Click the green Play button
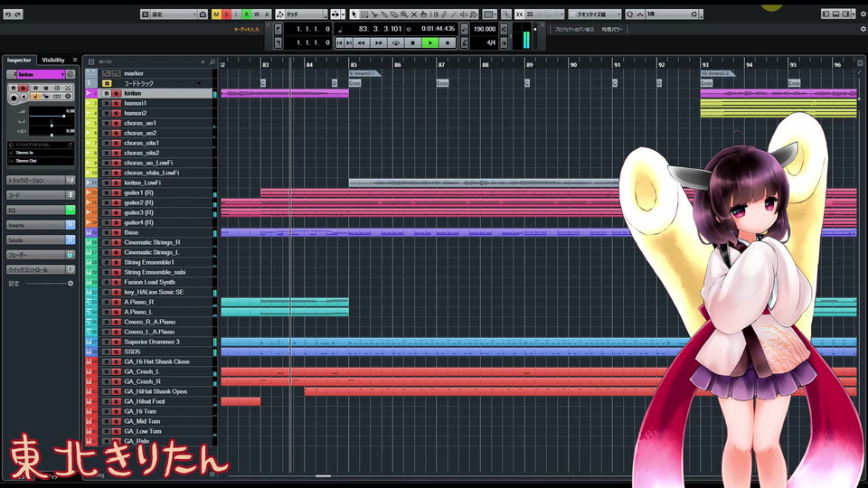The image size is (868, 488). [x=430, y=42]
